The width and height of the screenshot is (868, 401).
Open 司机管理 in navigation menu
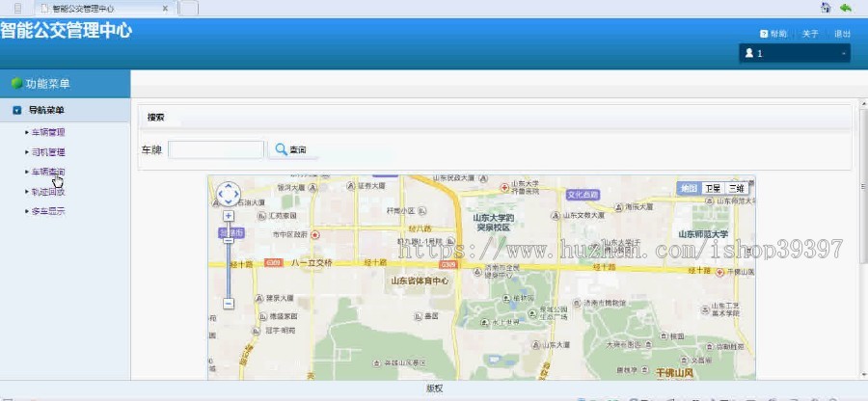click(x=48, y=152)
